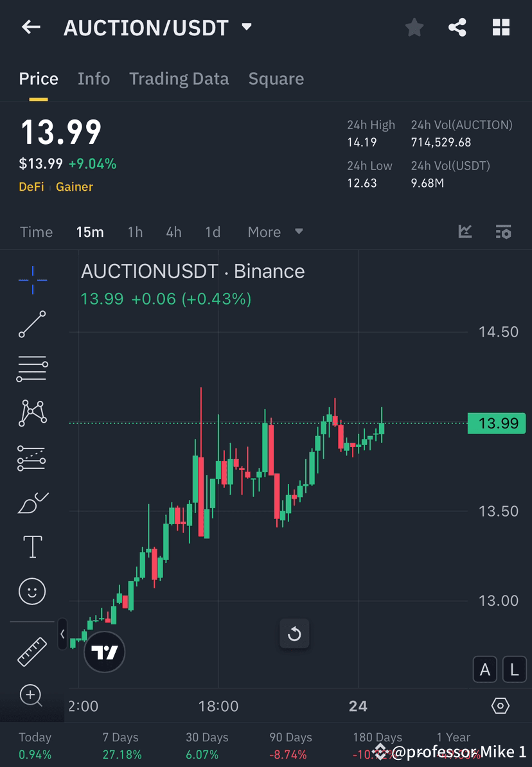Screen dimensions: 532x767
Task: Select the crosshair cursor tool
Action: tap(32, 279)
